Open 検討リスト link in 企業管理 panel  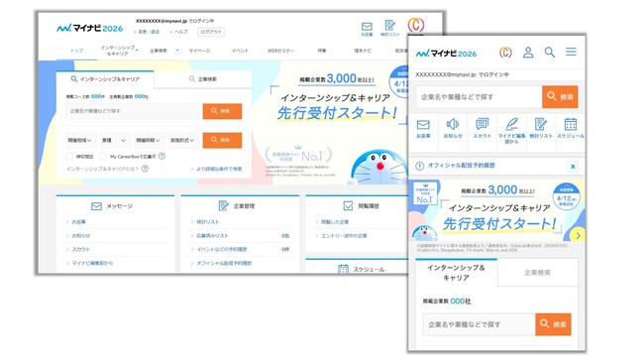[208, 222]
